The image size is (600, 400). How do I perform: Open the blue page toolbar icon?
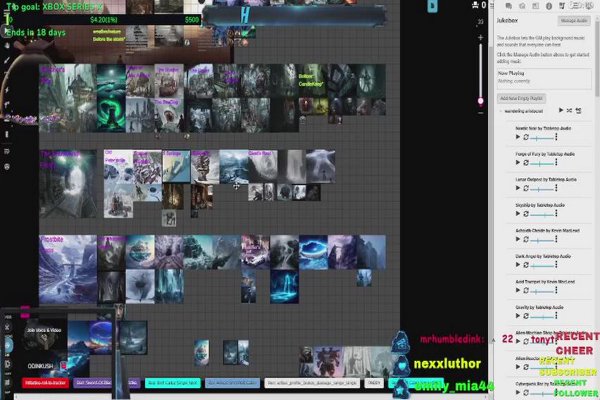pos(432,6)
